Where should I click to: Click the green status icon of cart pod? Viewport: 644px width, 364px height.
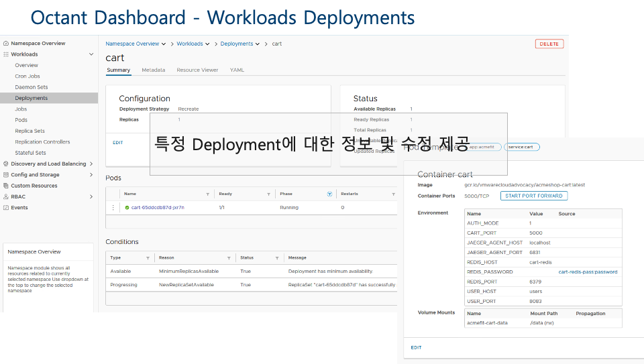(x=127, y=208)
